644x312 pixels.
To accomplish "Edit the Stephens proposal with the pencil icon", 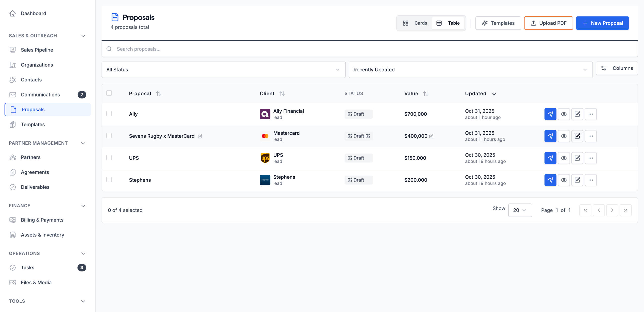I will tap(577, 180).
